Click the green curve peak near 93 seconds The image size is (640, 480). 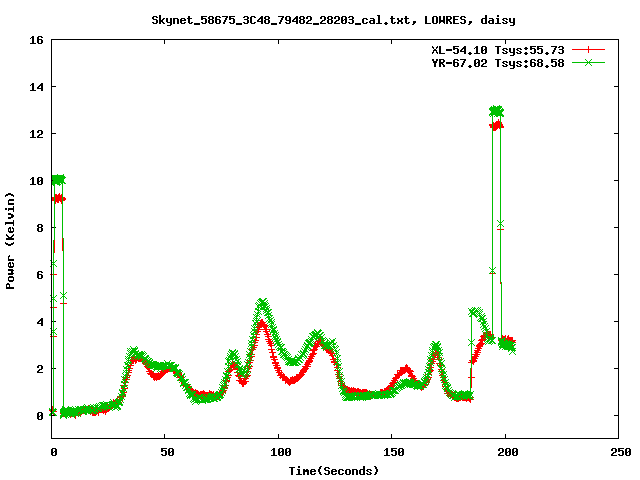263,304
